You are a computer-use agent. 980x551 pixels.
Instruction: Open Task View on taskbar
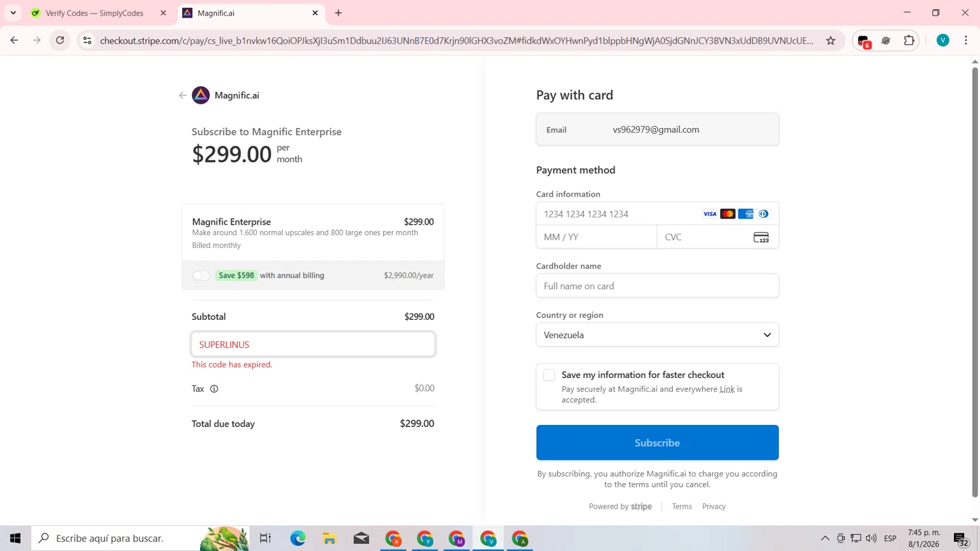click(265, 539)
